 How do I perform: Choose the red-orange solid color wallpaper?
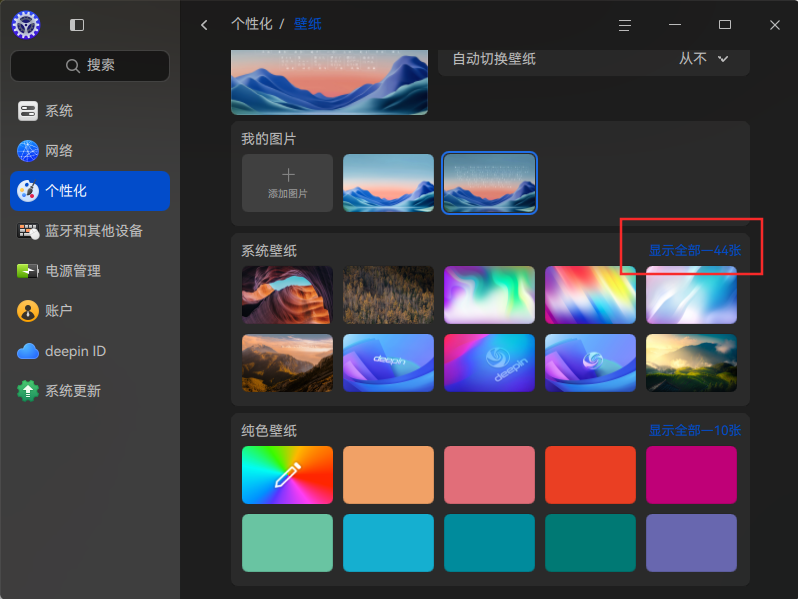(590, 475)
